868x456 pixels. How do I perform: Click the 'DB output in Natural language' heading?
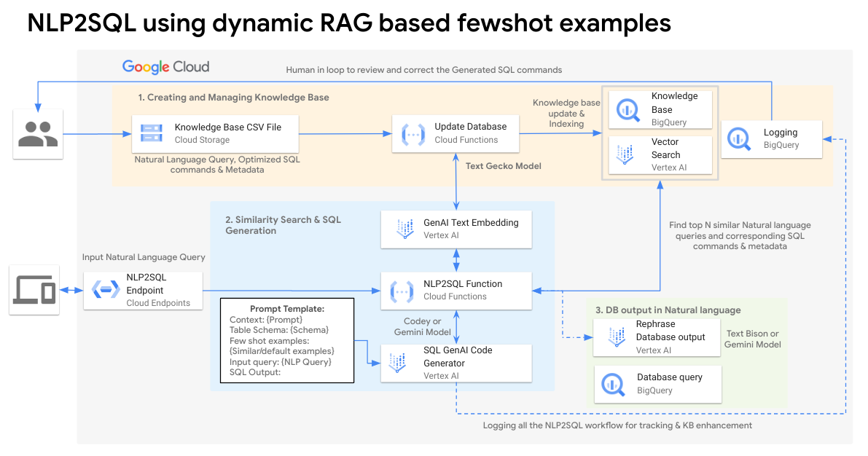coord(668,310)
